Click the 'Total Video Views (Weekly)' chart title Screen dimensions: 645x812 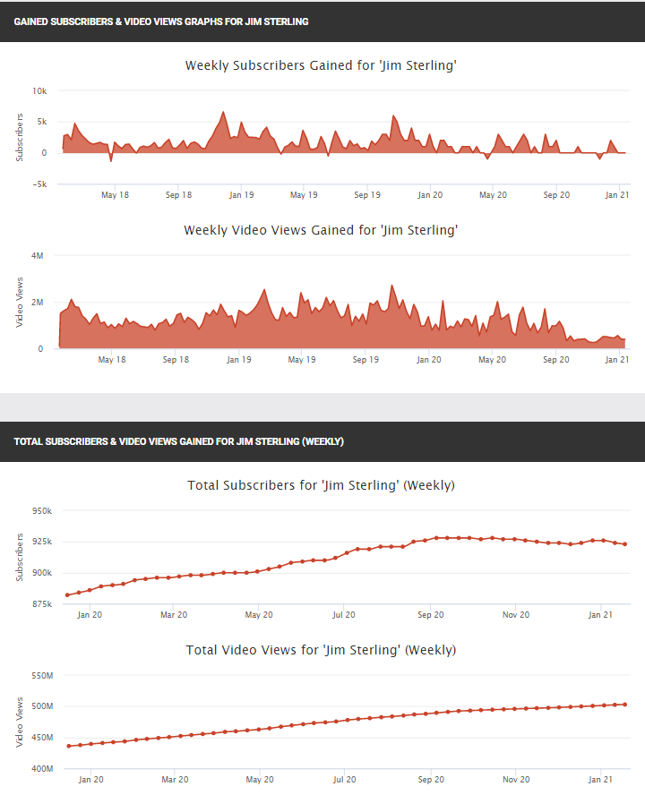tap(321, 651)
